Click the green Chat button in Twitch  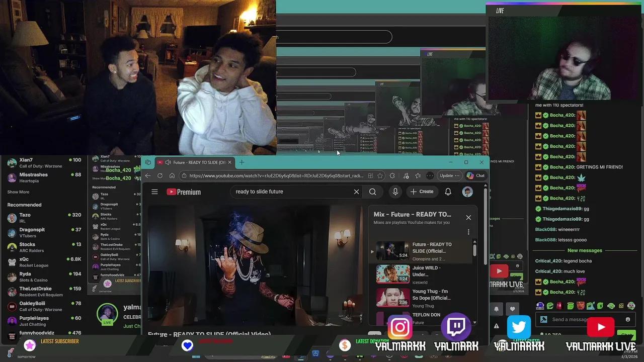626,335
